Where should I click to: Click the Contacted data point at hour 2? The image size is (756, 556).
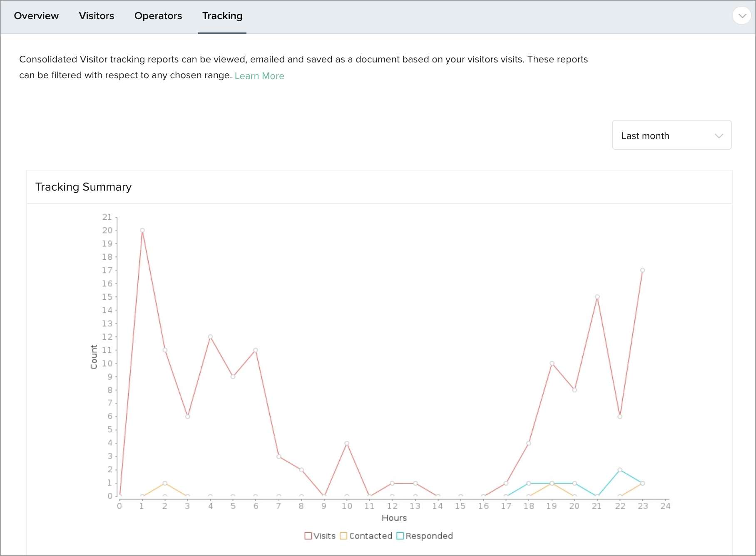[x=165, y=483]
